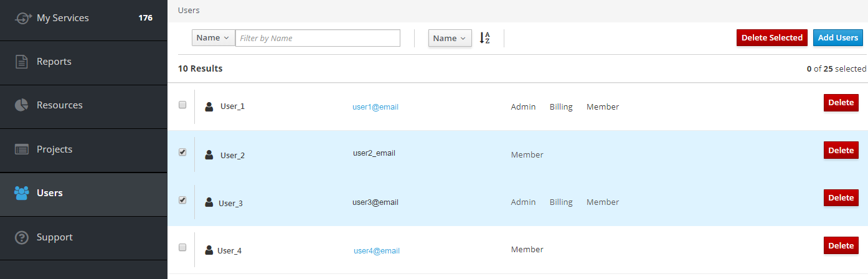The width and height of the screenshot is (868, 279).
Task: Toggle the A-Z sort direction icon
Action: tap(485, 38)
